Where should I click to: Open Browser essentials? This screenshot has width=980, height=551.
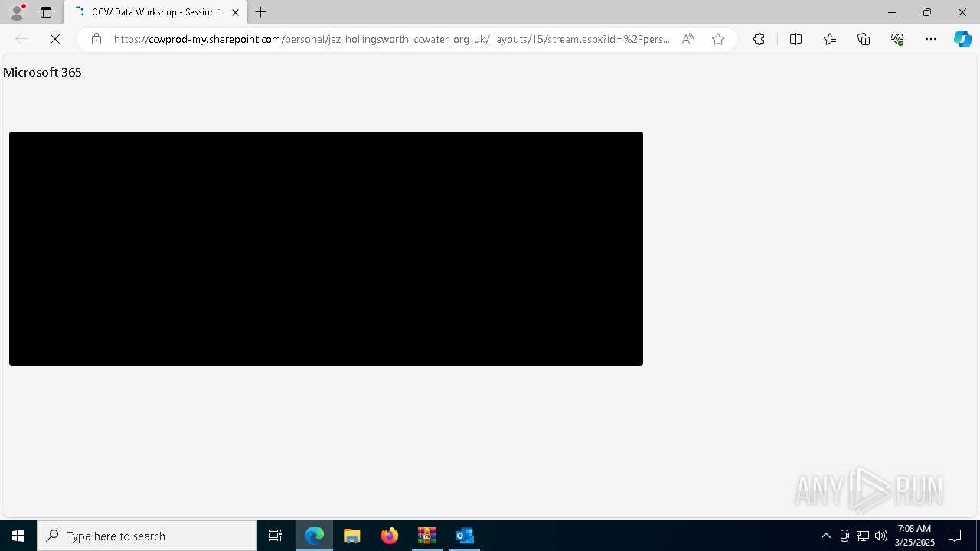click(x=897, y=39)
